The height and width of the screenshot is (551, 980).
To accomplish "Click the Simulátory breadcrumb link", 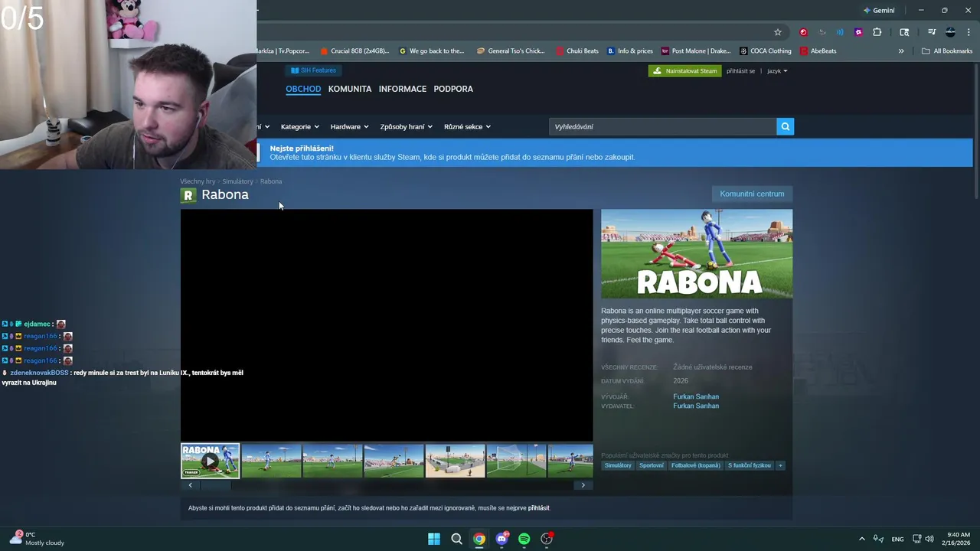I will pos(237,181).
